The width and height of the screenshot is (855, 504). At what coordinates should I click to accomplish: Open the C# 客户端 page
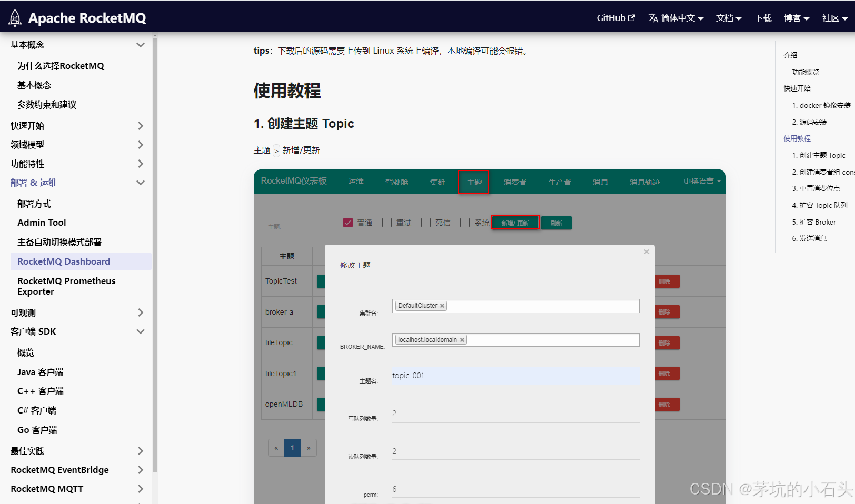36,410
